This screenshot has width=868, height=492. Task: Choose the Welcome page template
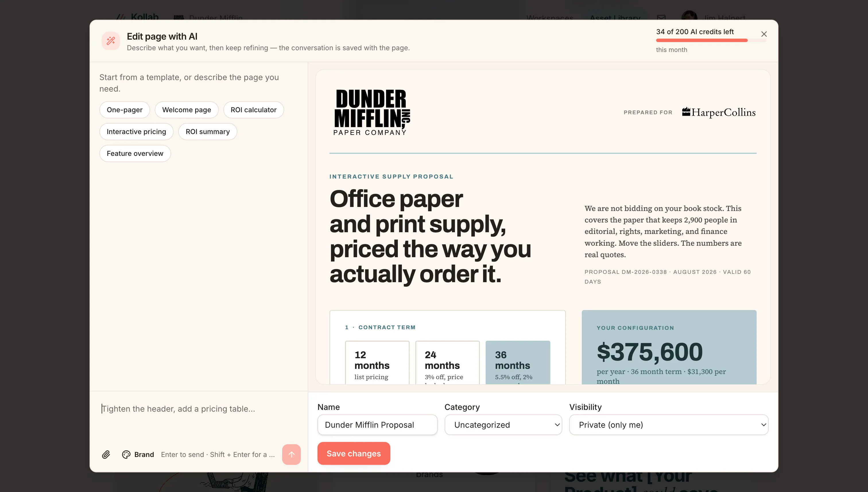point(187,110)
